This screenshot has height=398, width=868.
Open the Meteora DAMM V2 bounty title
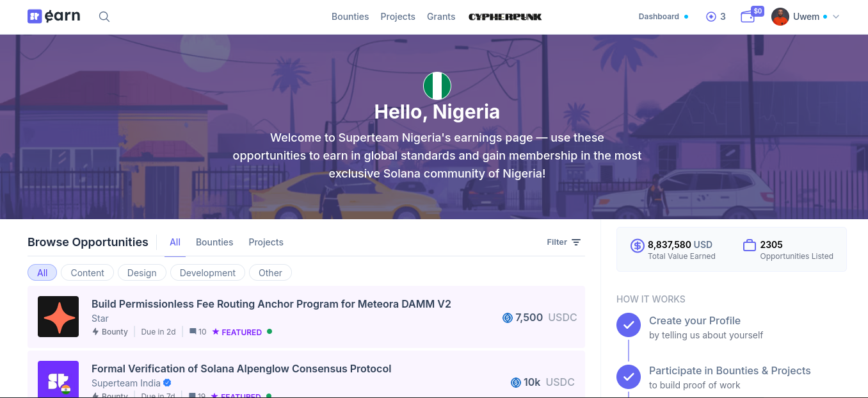pos(271,304)
